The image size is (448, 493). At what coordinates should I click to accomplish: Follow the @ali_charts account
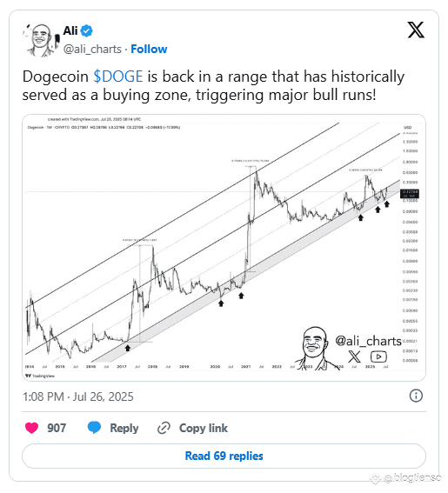pos(149,49)
